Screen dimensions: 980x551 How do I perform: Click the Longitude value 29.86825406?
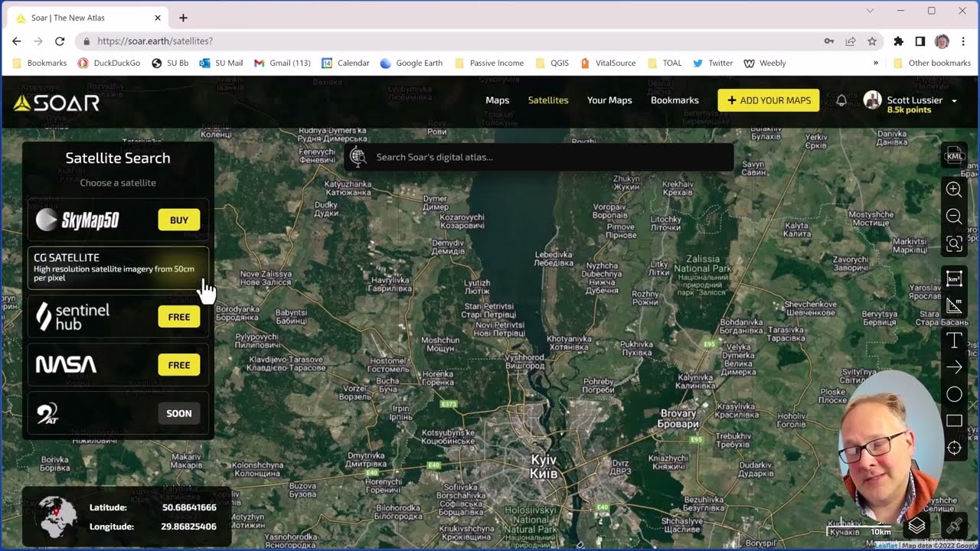[189, 527]
